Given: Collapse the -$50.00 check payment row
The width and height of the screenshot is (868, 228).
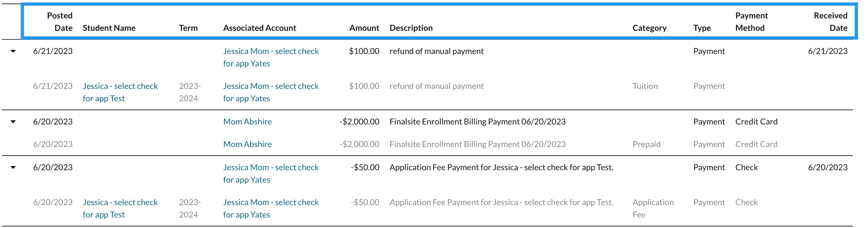Looking at the screenshot, I should pyautogui.click(x=13, y=168).
